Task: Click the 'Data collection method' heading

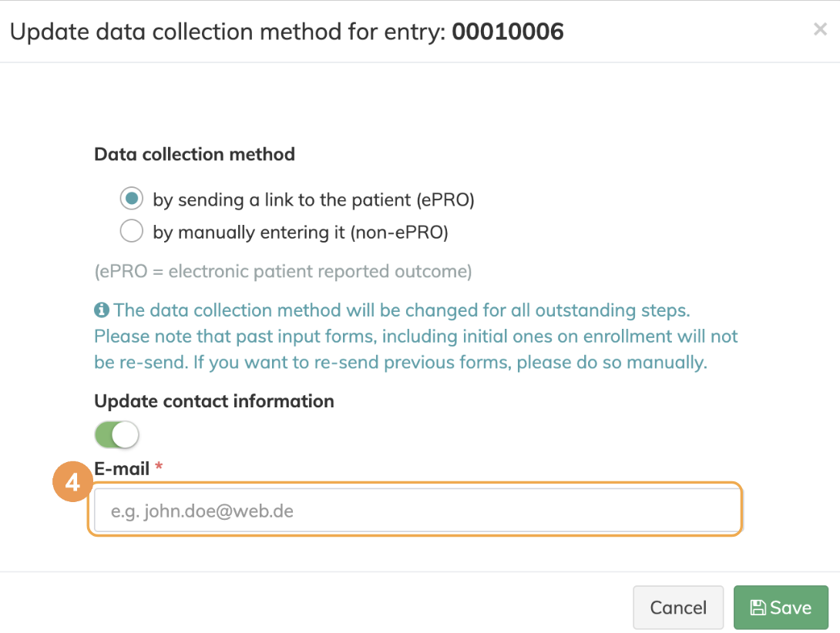Action: click(x=194, y=154)
